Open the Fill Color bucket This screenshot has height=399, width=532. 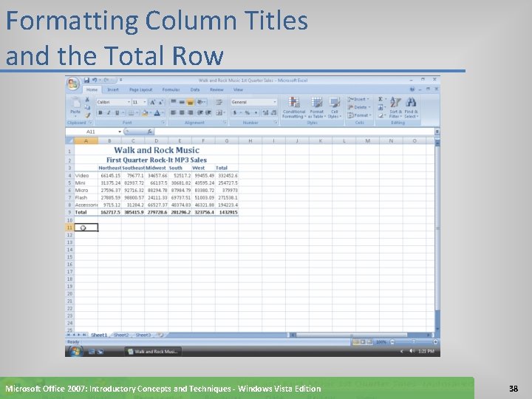145,113
